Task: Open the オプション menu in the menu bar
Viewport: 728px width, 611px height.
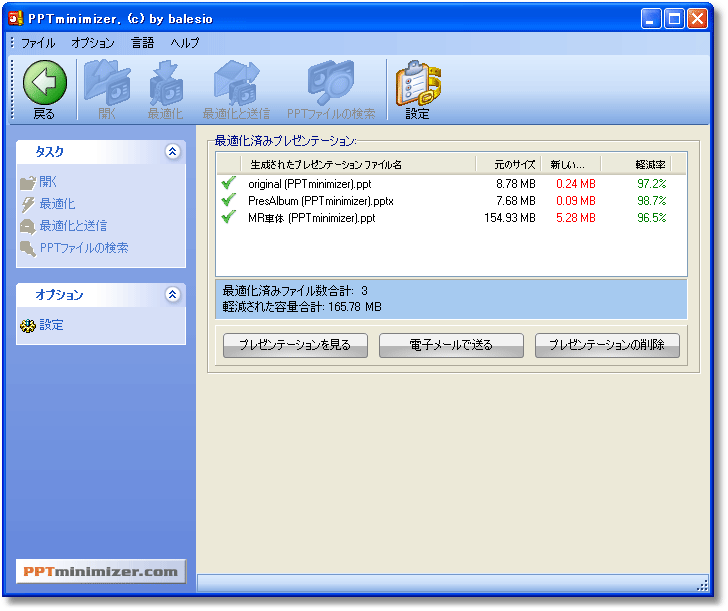Action: (x=93, y=43)
